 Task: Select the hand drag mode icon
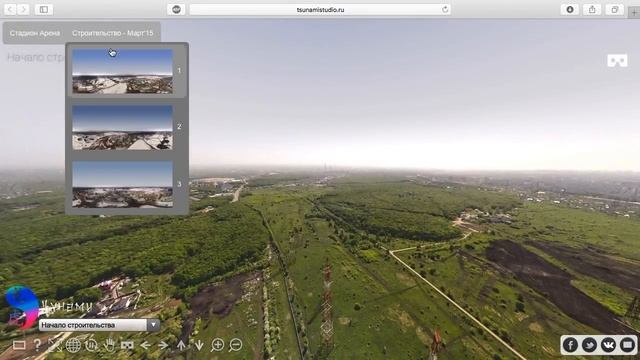[x=109, y=345]
